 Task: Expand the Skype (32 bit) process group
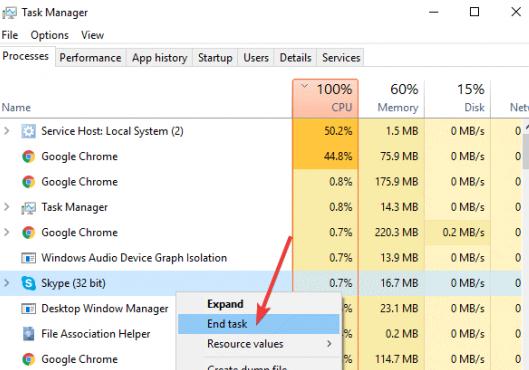(6, 283)
